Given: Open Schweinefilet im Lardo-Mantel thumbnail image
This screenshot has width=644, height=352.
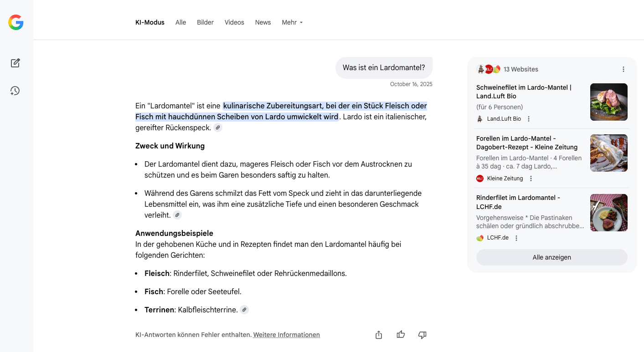Looking at the screenshot, I should click(x=608, y=102).
